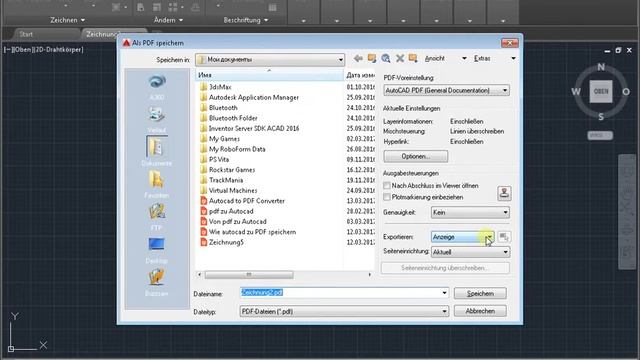Open the Exportieren Anzeige dropdown
The height and width of the screenshot is (360, 640).
[x=462, y=237]
